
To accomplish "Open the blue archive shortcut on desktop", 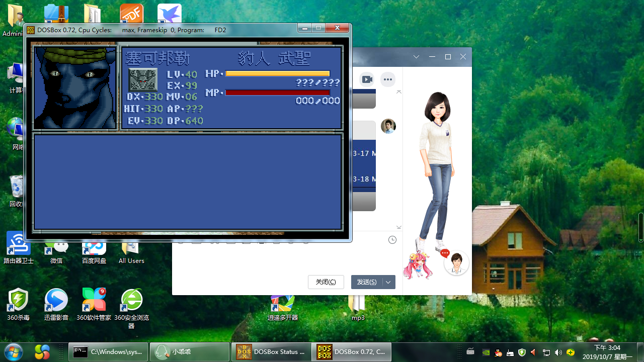I will point(56,14).
